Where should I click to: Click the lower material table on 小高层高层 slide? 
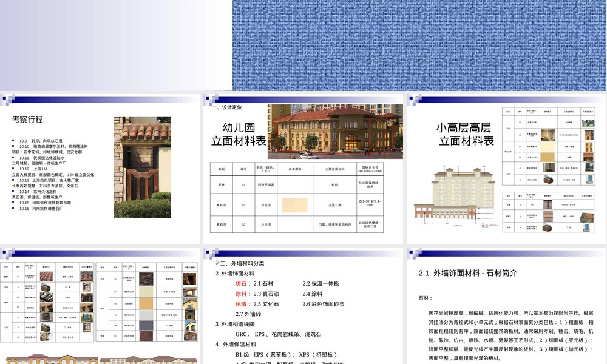548,212
